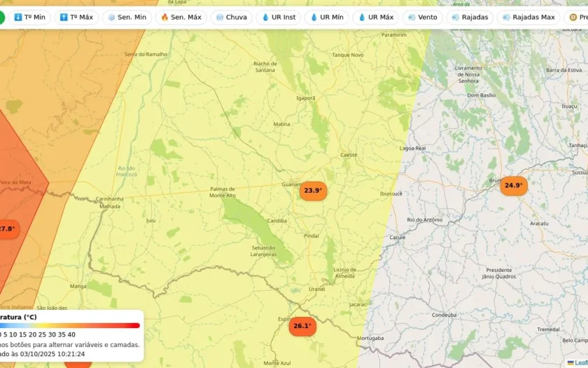Switch to Sen. Máx variable
The width and height of the screenshot is (588, 368).
coord(181,18)
